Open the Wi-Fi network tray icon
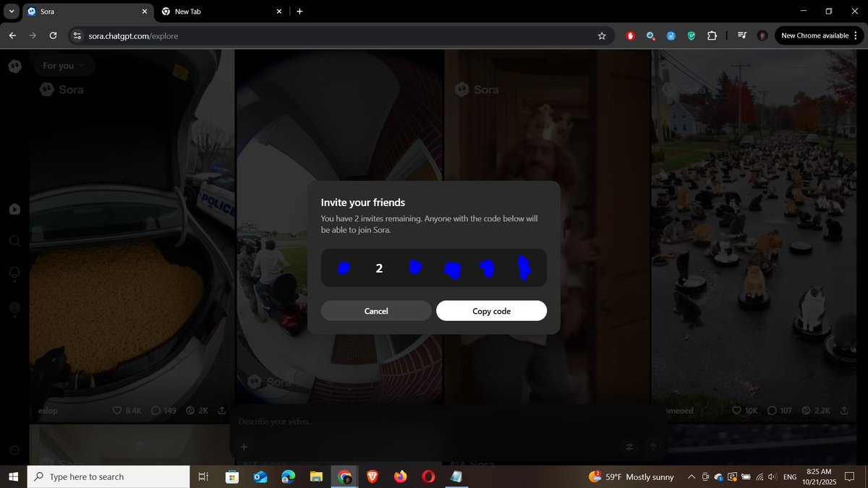 (x=759, y=476)
